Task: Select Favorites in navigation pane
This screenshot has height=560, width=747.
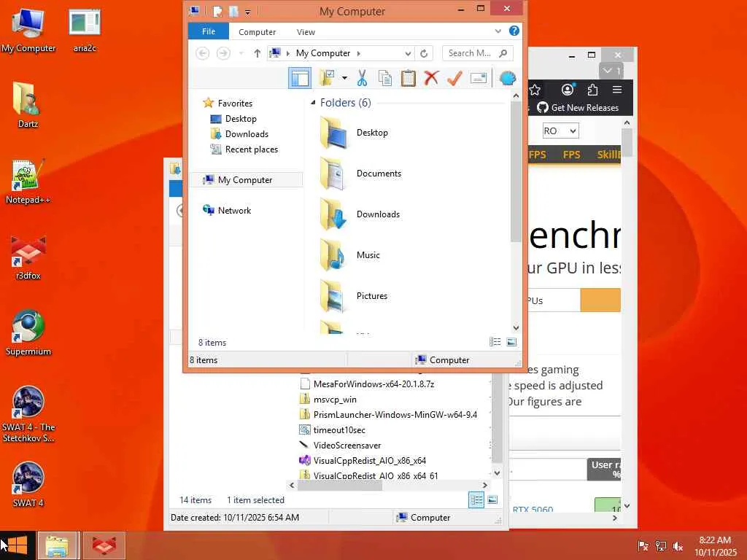Action: coord(235,104)
